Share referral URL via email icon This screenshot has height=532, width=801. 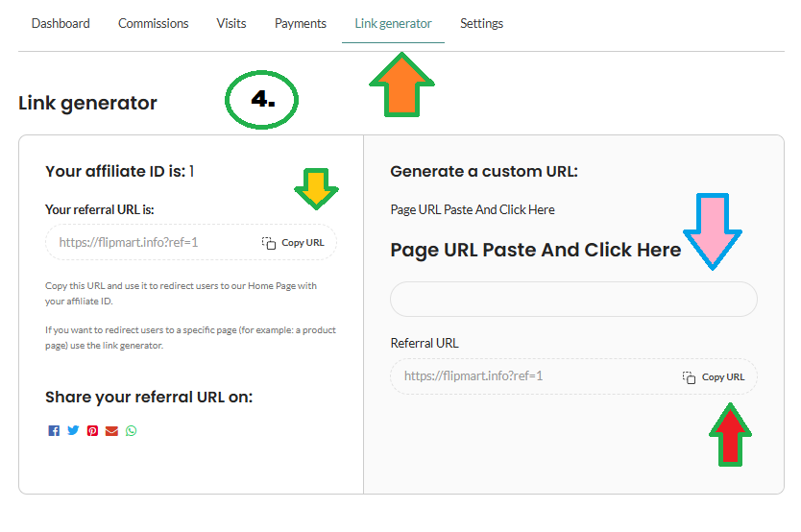[x=111, y=431]
